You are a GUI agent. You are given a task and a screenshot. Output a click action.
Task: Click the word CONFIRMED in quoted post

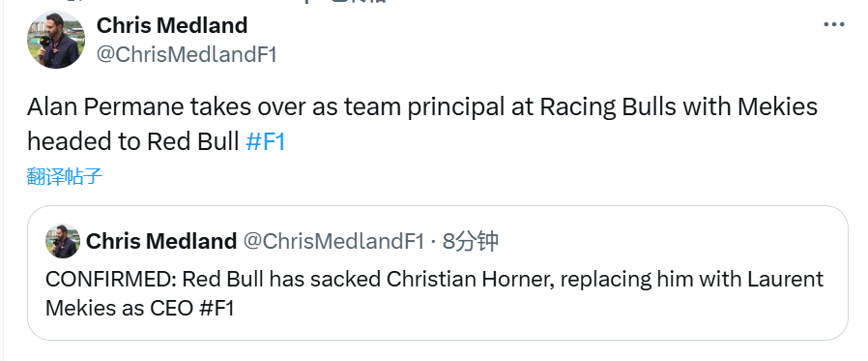(x=111, y=279)
